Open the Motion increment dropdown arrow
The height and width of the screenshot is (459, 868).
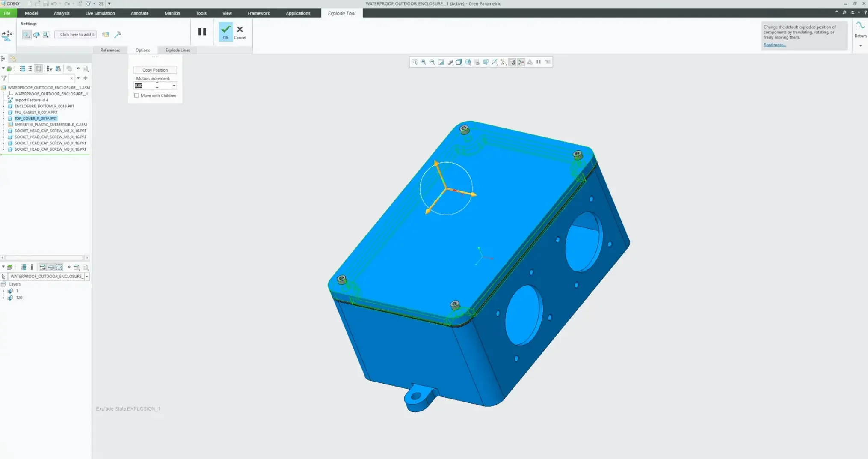(x=174, y=86)
